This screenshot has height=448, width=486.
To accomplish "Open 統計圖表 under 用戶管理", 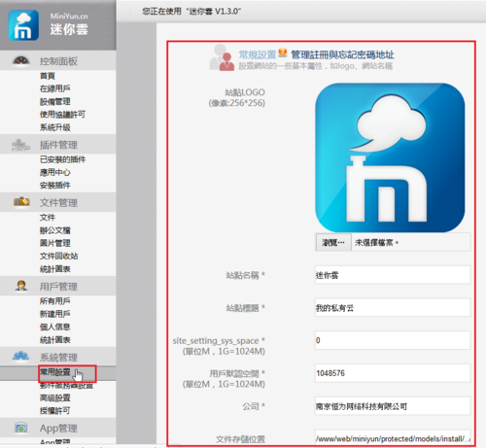I will click(54, 340).
